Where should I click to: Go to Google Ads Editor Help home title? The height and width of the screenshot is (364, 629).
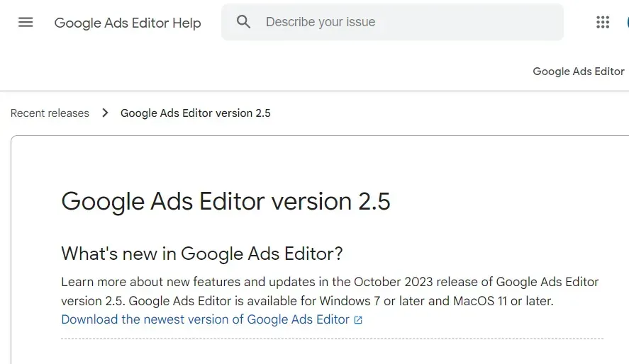[x=128, y=23]
